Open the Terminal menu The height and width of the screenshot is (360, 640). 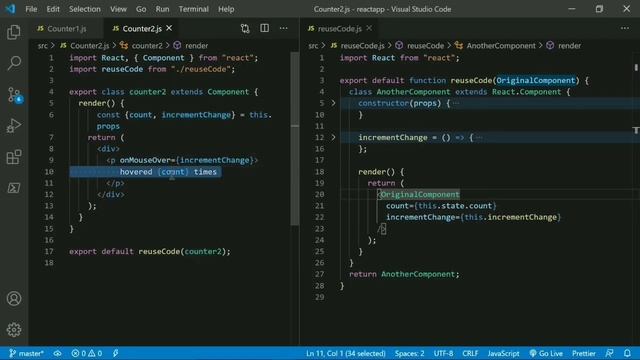(x=193, y=9)
